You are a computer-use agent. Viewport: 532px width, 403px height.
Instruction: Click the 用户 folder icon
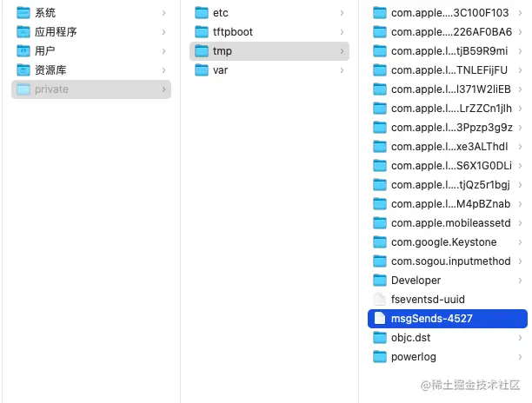point(23,51)
